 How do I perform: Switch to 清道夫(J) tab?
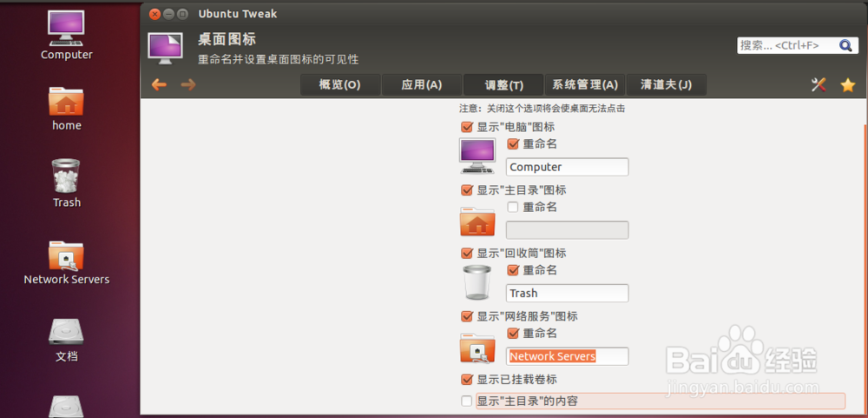click(666, 85)
